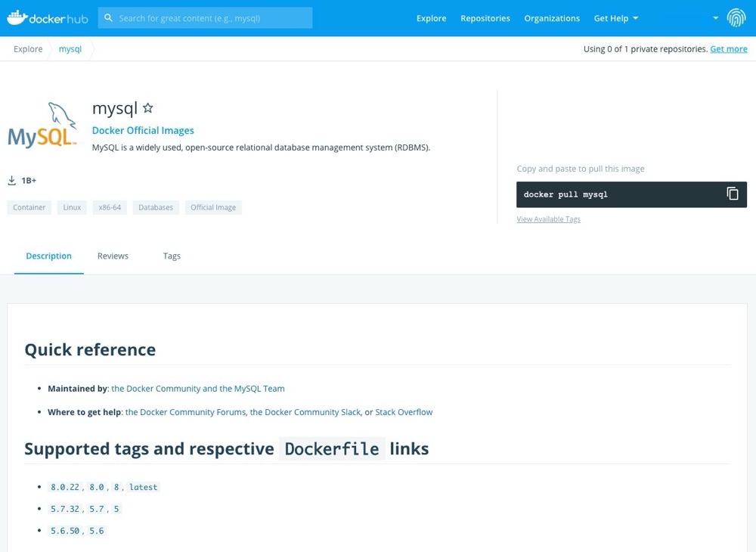Click the search magnifier icon
This screenshot has height=552, width=756.
pyautogui.click(x=108, y=18)
